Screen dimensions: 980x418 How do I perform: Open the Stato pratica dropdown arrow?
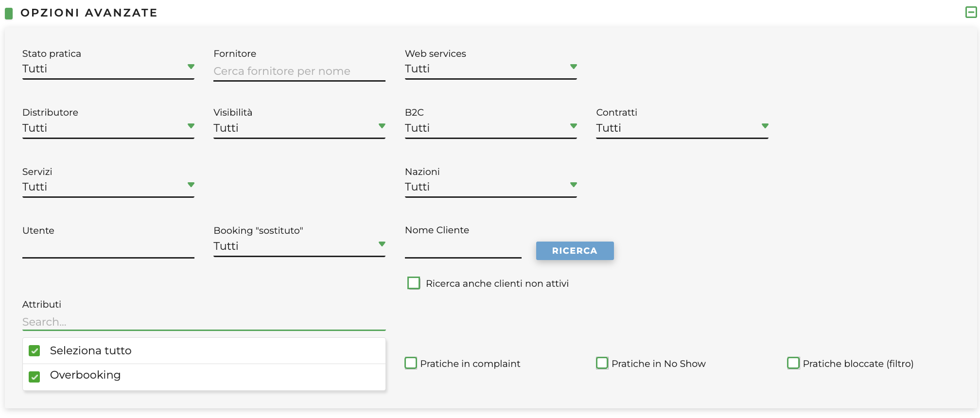(x=191, y=67)
